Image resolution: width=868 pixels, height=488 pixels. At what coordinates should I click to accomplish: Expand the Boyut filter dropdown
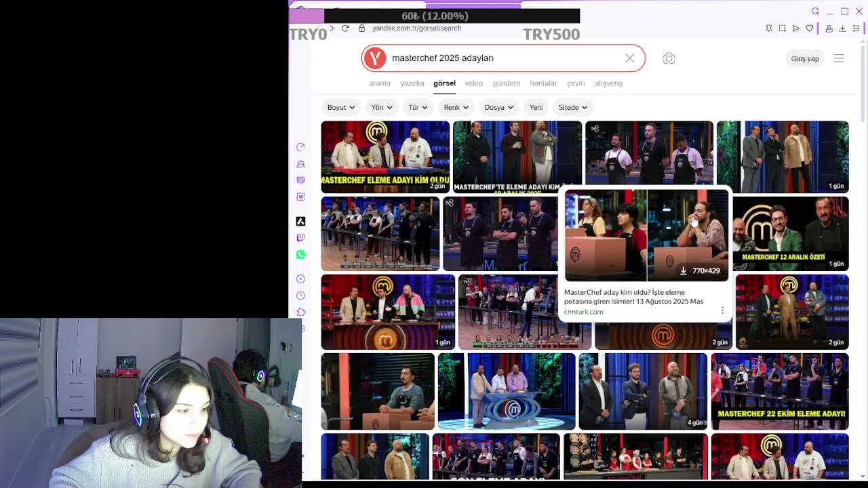341,107
